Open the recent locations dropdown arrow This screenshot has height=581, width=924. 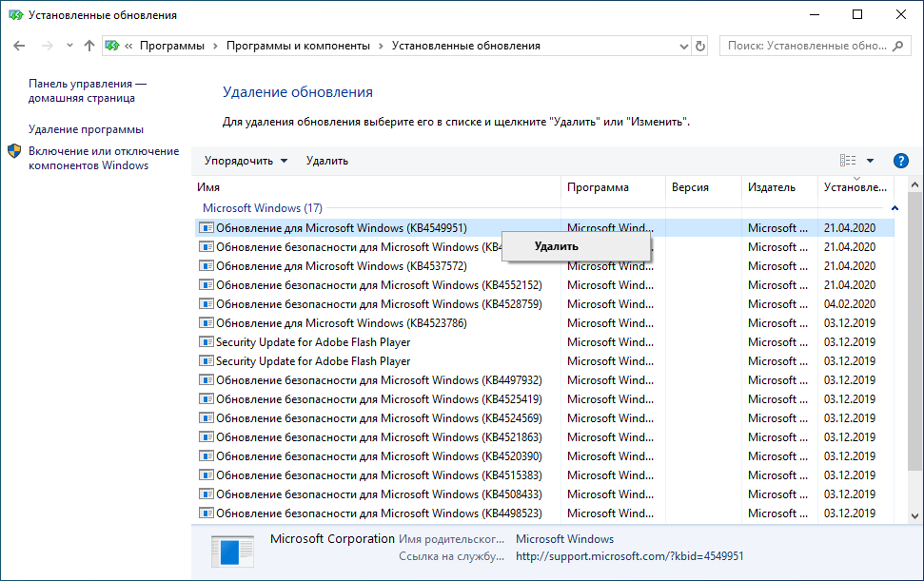point(69,46)
